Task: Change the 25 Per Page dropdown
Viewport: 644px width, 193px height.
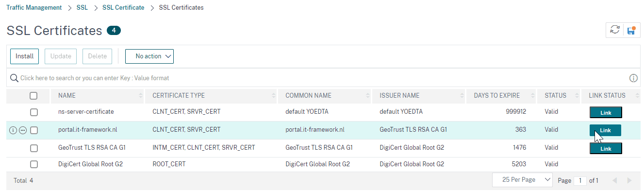Action: [x=522, y=180]
